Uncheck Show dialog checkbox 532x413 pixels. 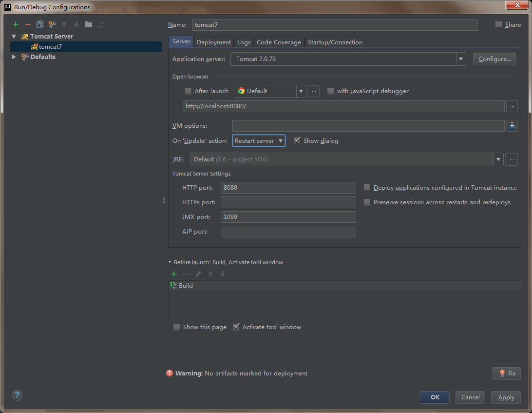pyautogui.click(x=297, y=140)
